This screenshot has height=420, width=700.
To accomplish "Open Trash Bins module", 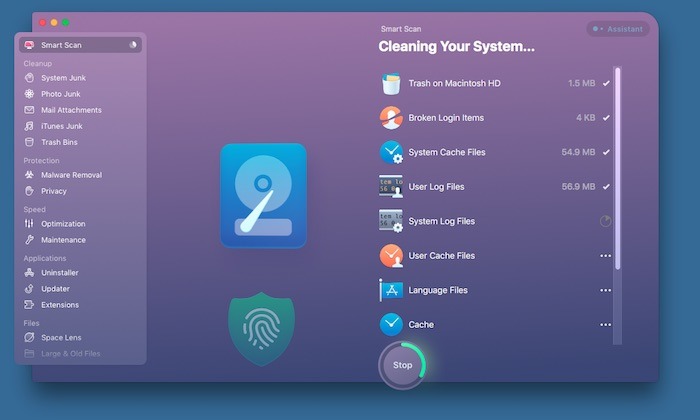I will [59, 142].
